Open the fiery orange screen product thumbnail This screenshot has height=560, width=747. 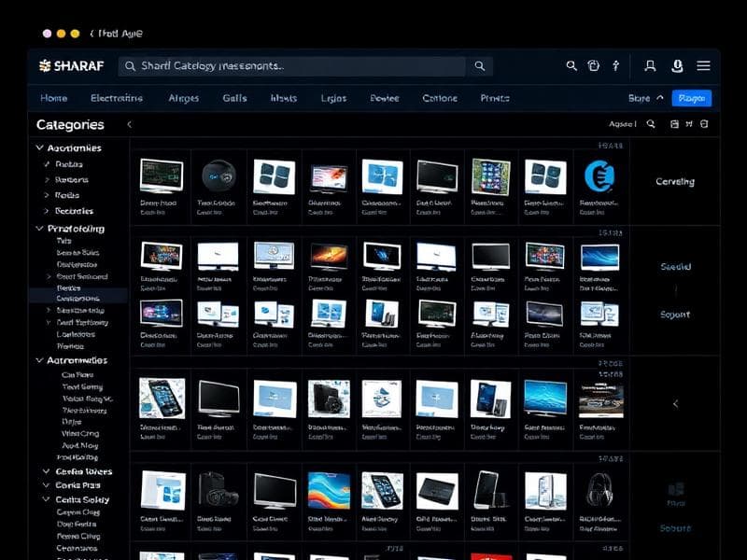tap(329, 257)
